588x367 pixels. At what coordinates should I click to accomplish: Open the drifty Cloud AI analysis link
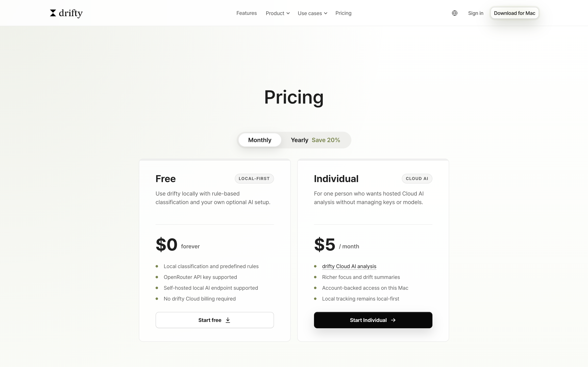click(349, 266)
